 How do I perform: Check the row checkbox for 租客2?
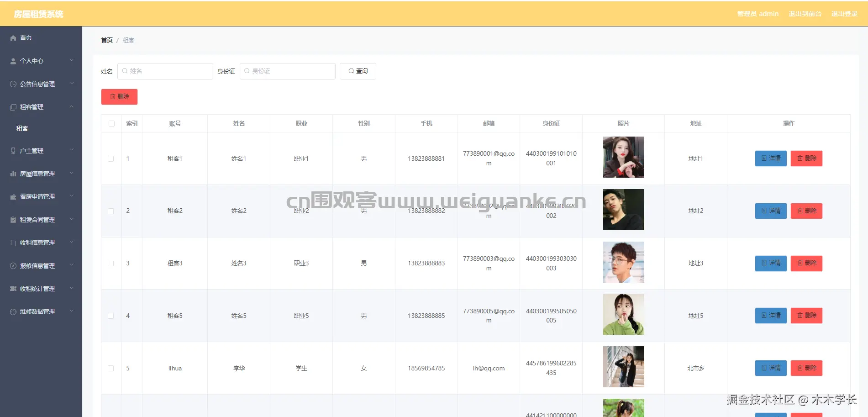[x=110, y=211]
